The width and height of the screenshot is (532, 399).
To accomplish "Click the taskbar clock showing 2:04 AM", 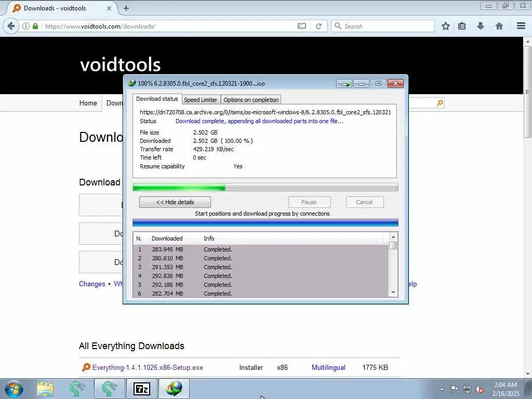I will (506, 389).
